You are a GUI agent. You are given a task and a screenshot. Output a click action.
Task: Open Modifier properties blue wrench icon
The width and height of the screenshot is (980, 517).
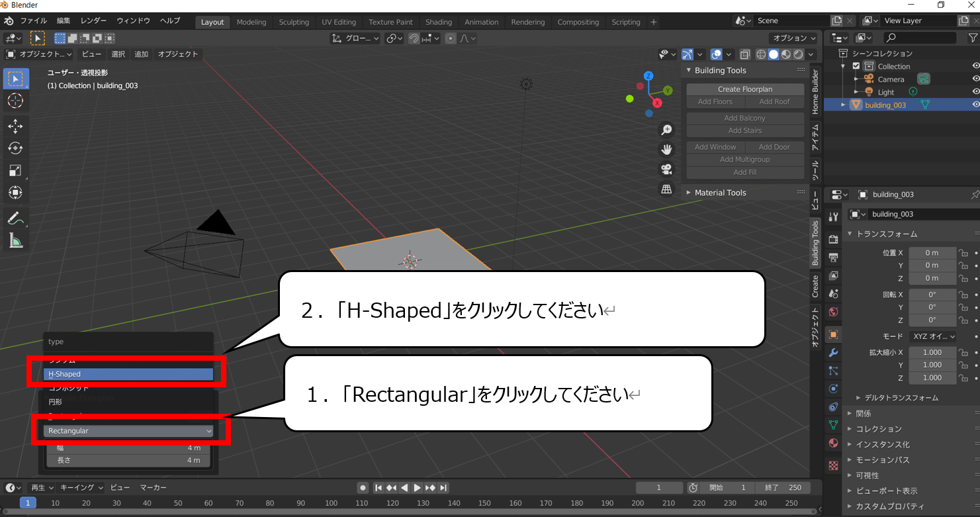click(834, 353)
